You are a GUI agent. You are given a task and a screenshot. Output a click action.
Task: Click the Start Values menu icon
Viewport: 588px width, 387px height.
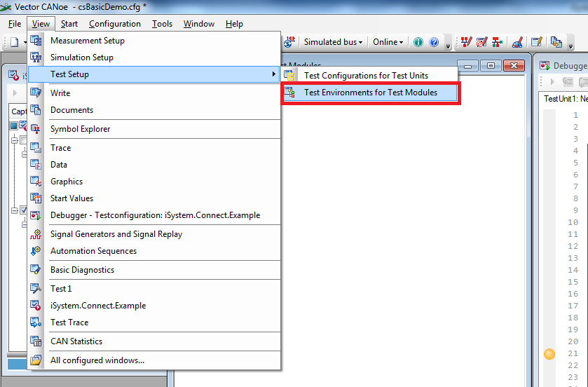click(x=36, y=198)
